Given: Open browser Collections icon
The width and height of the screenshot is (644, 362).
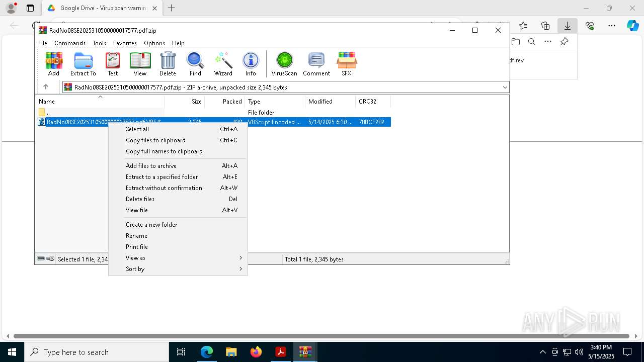Looking at the screenshot, I should tap(545, 26).
